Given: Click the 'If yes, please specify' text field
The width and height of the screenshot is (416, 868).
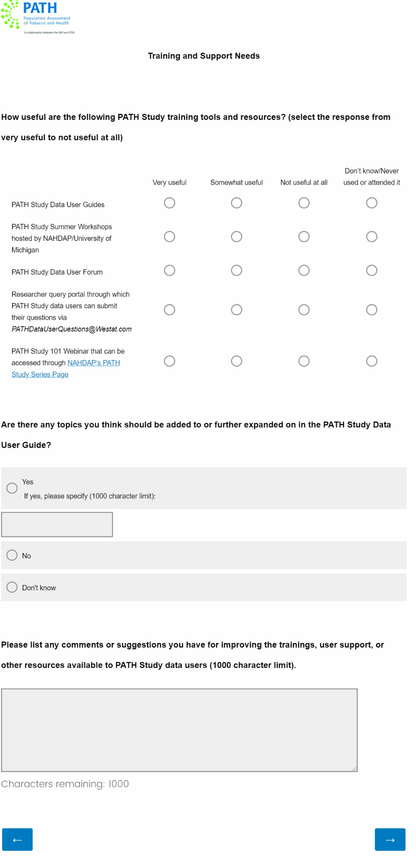Looking at the screenshot, I should point(57,524).
